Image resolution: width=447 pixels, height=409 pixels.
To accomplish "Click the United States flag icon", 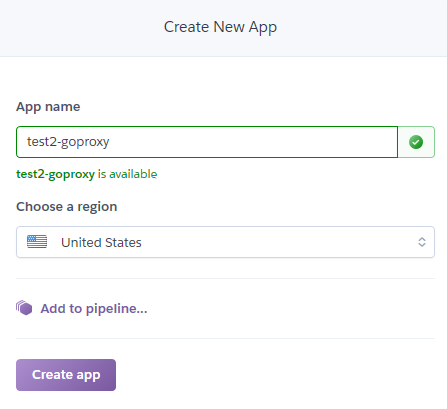I will click(37, 242).
